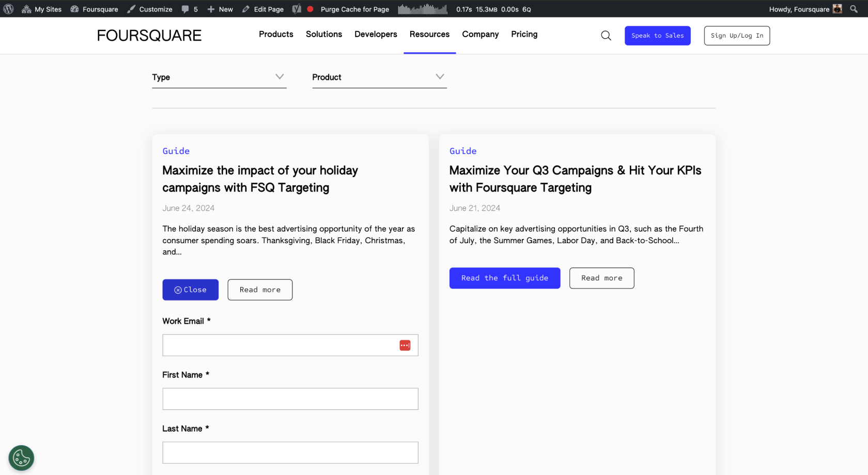Focus the Last Name input field
The image size is (868, 475).
pyautogui.click(x=290, y=452)
